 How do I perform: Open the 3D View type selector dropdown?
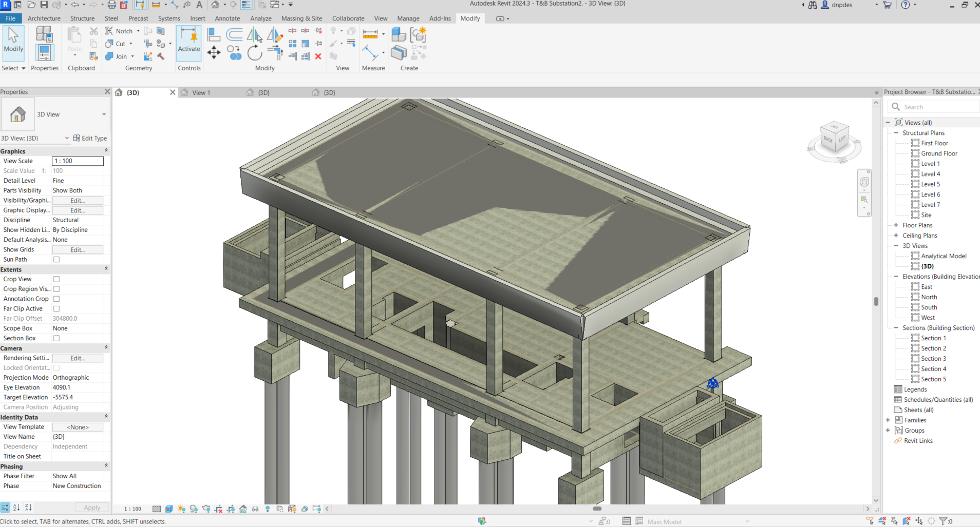pyautogui.click(x=104, y=114)
